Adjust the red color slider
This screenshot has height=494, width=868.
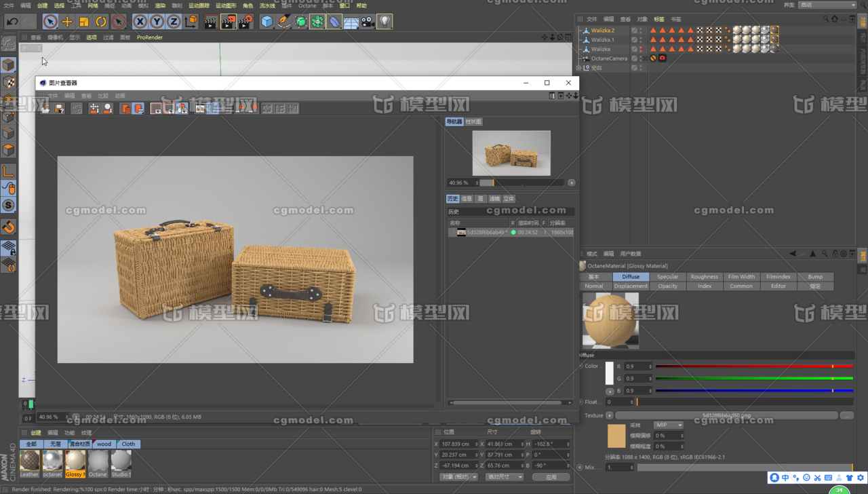[x=754, y=366]
